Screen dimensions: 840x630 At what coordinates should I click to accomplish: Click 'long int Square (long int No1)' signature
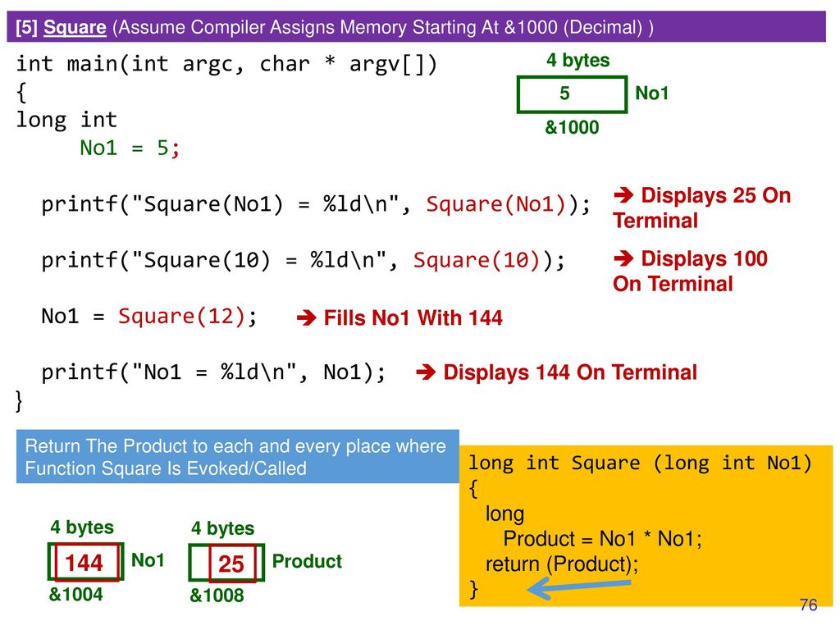[640, 463]
